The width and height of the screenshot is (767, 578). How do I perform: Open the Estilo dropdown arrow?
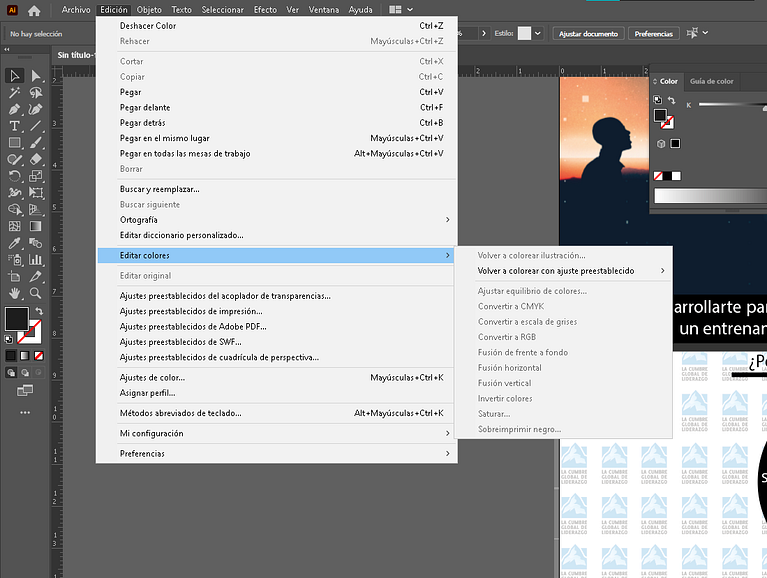click(x=538, y=33)
